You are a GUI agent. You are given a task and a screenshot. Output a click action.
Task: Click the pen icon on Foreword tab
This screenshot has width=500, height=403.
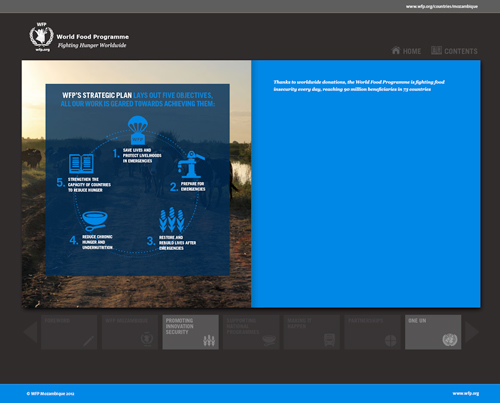coord(88,341)
